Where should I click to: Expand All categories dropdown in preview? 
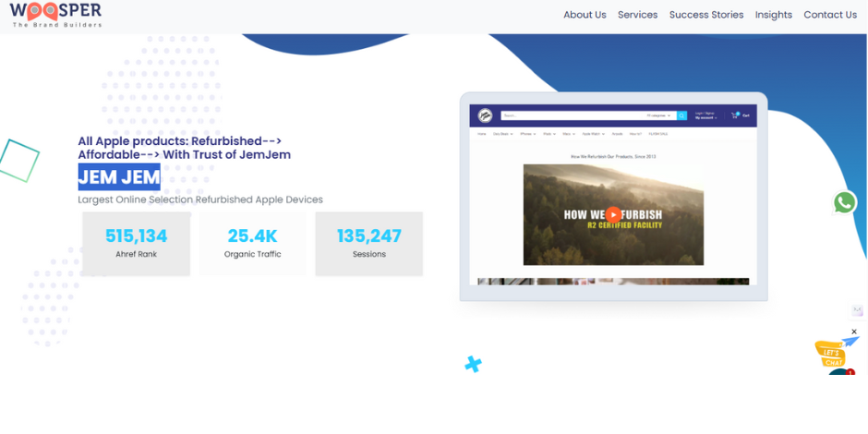[x=659, y=115]
